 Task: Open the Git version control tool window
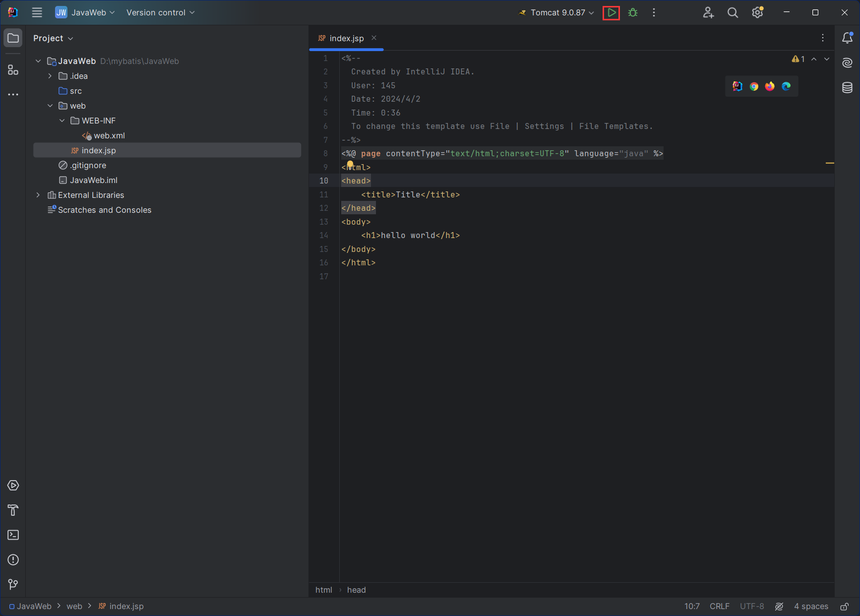(x=13, y=585)
